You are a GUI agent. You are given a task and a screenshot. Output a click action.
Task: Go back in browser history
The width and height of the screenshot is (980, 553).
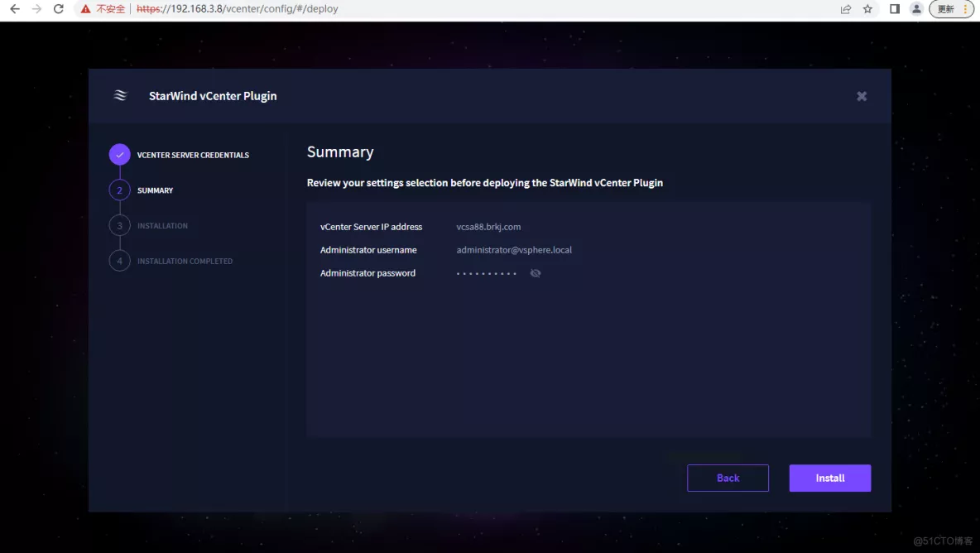pyautogui.click(x=15, y=9)
